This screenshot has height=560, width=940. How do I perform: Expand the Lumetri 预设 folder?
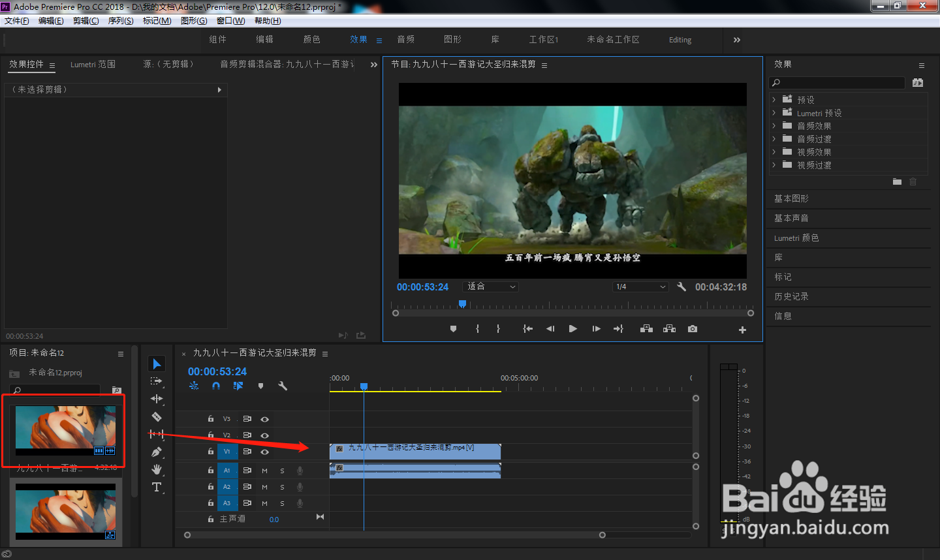tap(774, 113)
